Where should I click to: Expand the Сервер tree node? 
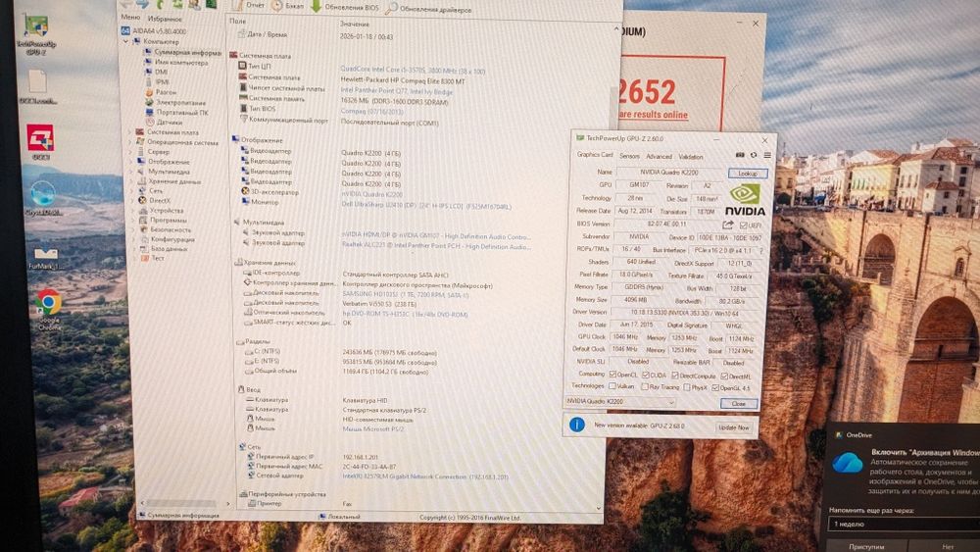131,152
